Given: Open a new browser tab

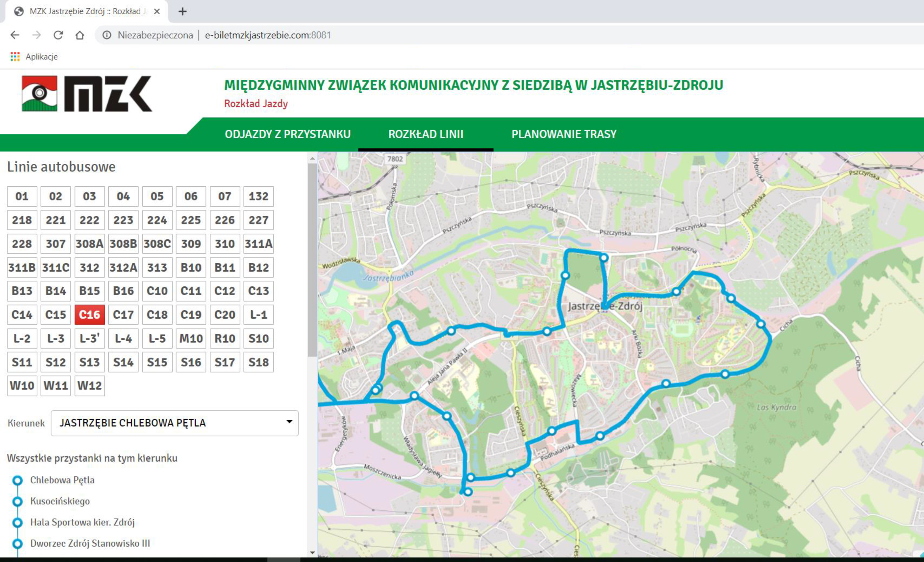Looking at the screenshot, I should point(182,11).
